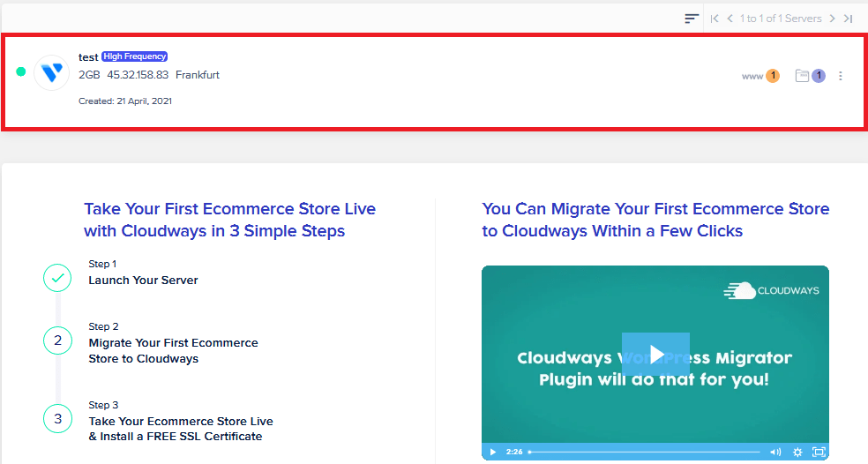The image size is (868, 464).
Task: Click heading You Can Migrate Your First Ecommerce Store
Action: click(655, 220)
